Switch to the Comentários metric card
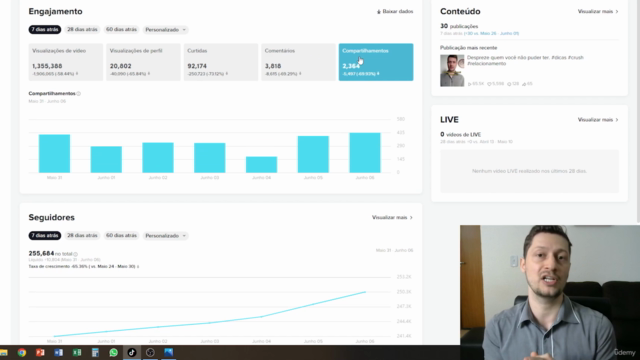Screen dimensions: 640x360 pyautogui.click(x=298, y=62)
